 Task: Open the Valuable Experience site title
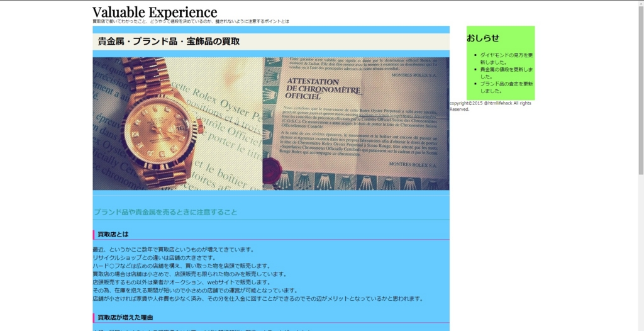(155, 12)
